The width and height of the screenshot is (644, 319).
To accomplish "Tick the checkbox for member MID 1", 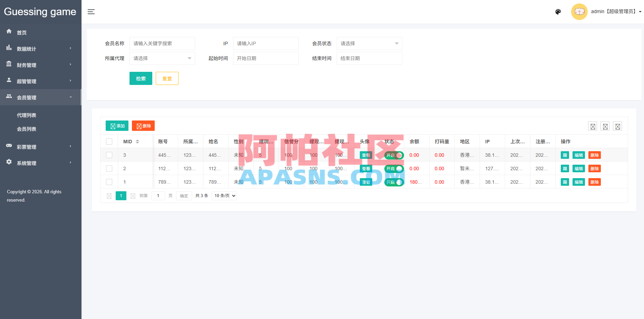I will coord(109,182).
